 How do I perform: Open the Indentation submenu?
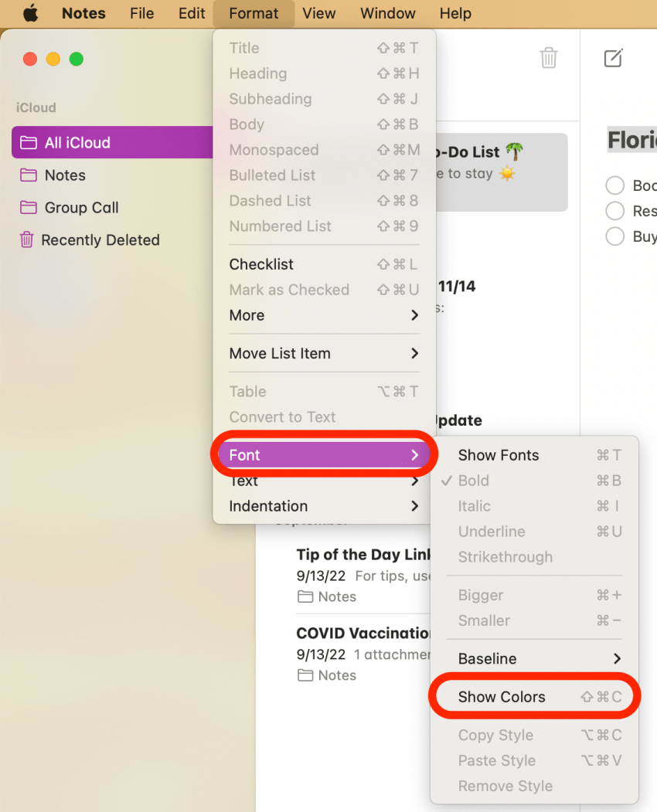coord(267,506)
